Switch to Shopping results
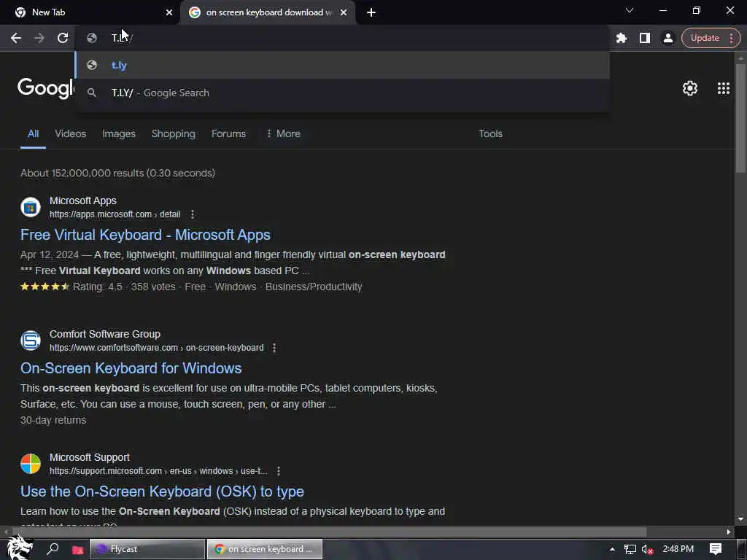The height and width of the screenshot is (560, 747). pos(174,134)
